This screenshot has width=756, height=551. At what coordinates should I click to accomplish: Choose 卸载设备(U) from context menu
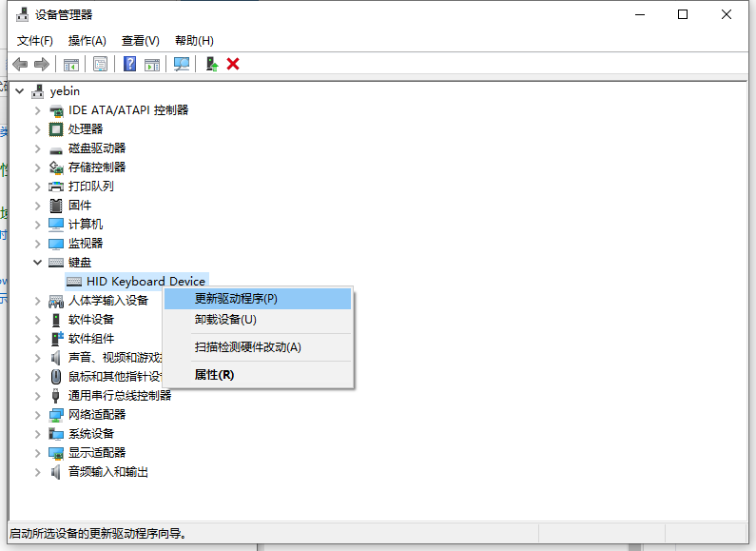click(225, 320)
